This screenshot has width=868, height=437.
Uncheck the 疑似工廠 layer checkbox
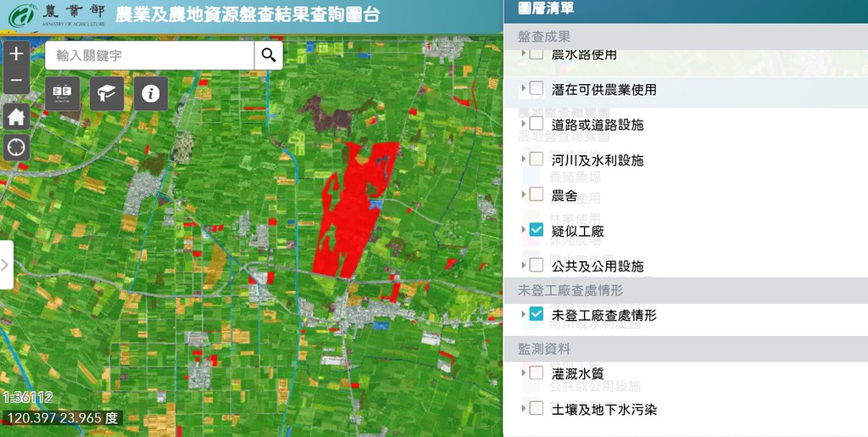(x=536, y=230)
